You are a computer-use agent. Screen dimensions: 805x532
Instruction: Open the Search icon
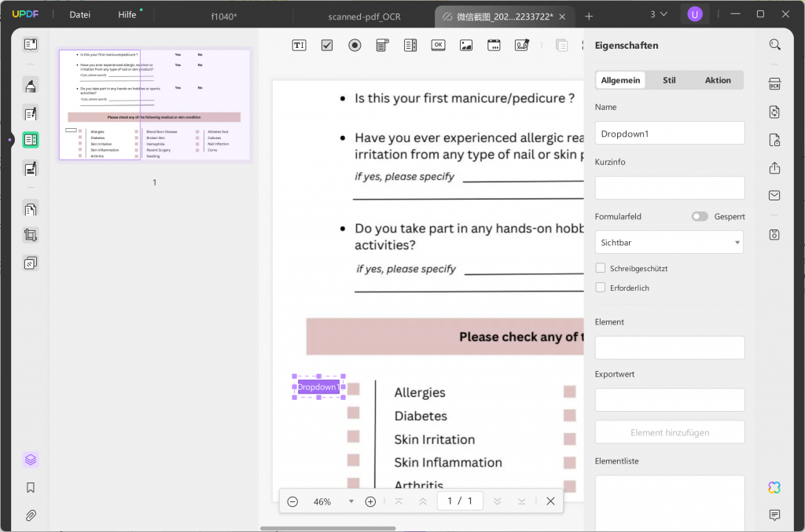click(x=775, y=44)
